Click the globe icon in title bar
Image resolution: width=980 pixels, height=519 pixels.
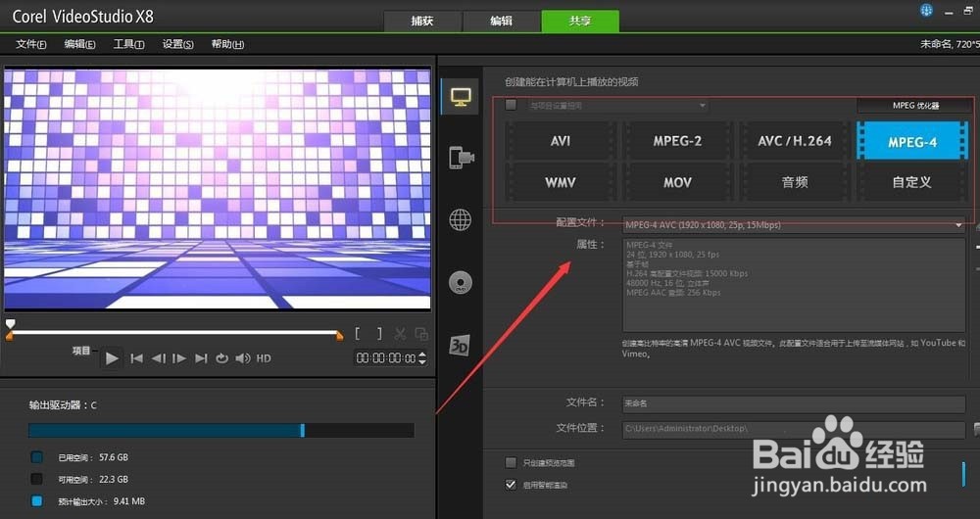click(926, 10)
